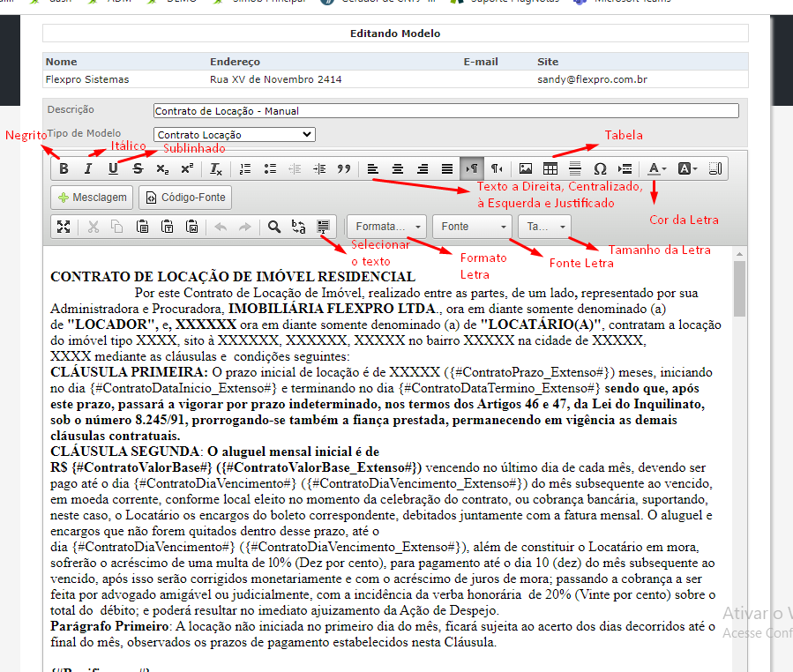Undo the last edit
793x672 pixels.
point(221,227)
